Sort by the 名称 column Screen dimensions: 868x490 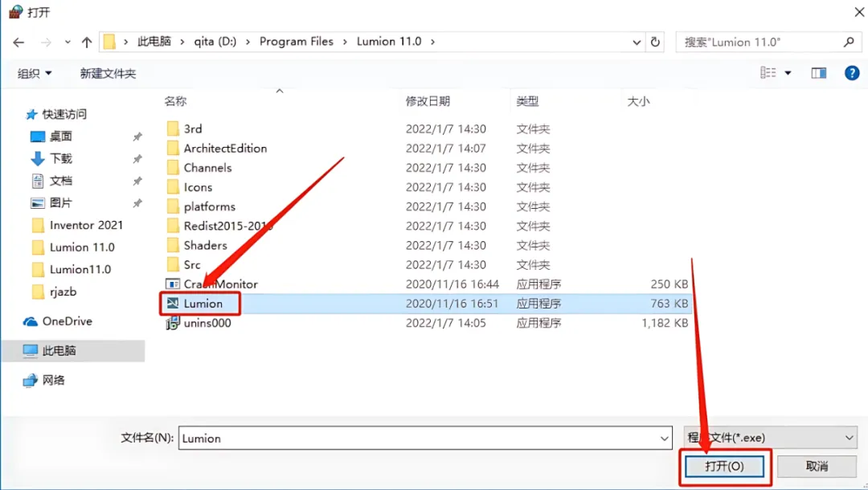click(175, 101)
